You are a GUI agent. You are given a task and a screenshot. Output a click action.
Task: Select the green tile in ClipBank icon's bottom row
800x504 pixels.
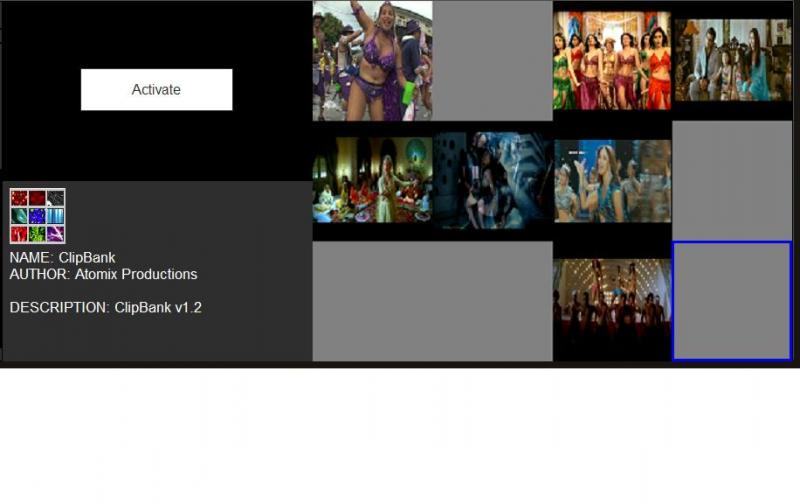pos(37,234)
